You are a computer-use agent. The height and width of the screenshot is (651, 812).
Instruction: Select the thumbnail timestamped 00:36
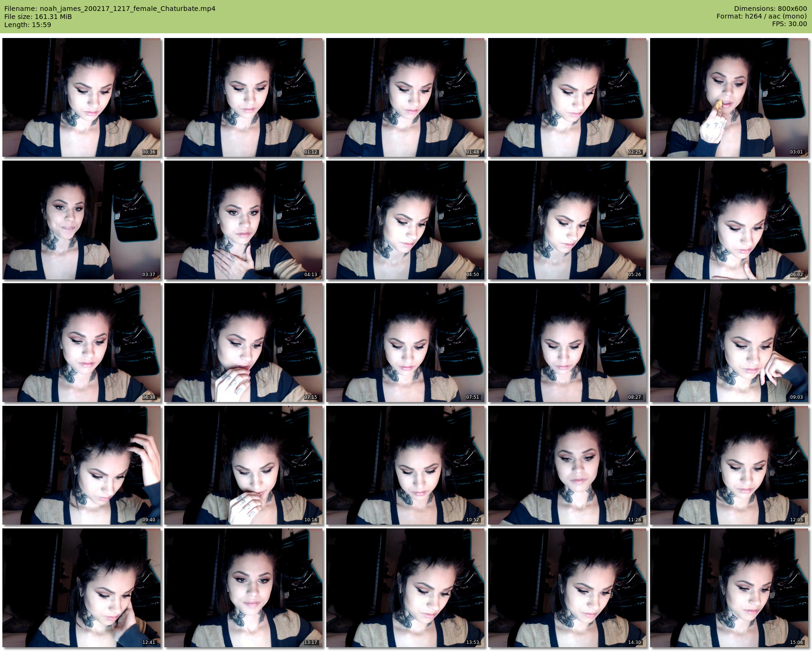tap(82, 97)
